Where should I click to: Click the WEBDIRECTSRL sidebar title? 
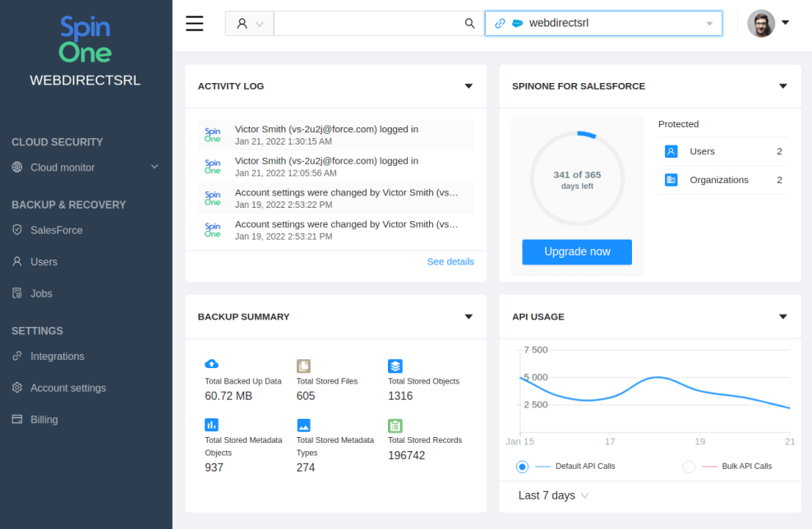pyautogui.click(x=85, y=80)
